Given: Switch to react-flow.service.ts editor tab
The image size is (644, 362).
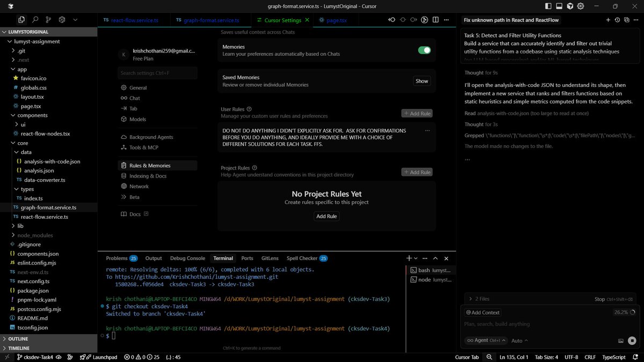Looking at the screenshot, I should pyautogui.click(x=135, y=20).
